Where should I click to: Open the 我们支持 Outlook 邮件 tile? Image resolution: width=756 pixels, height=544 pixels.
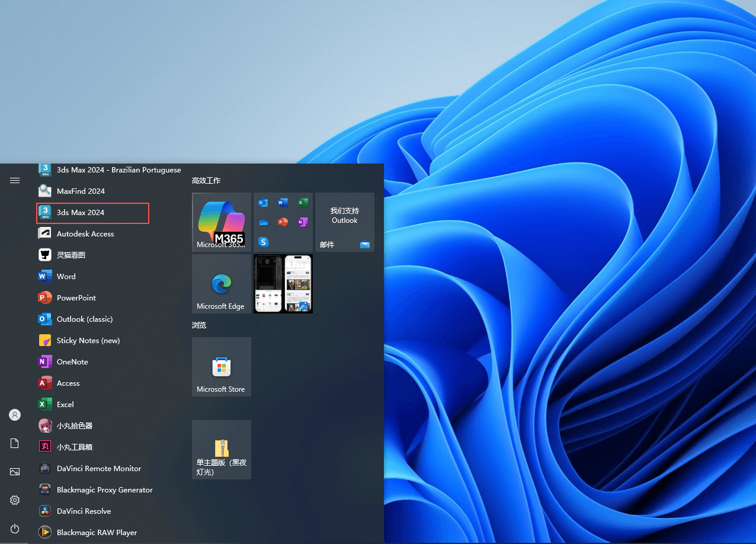pyautogui.click(x=344, y=222)
